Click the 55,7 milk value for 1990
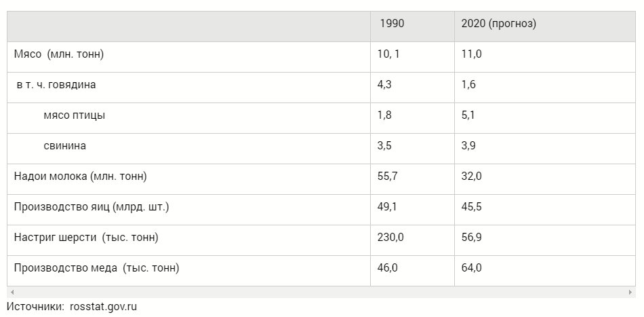This screenshot has width=644, height=317. (x=387, y=176)
